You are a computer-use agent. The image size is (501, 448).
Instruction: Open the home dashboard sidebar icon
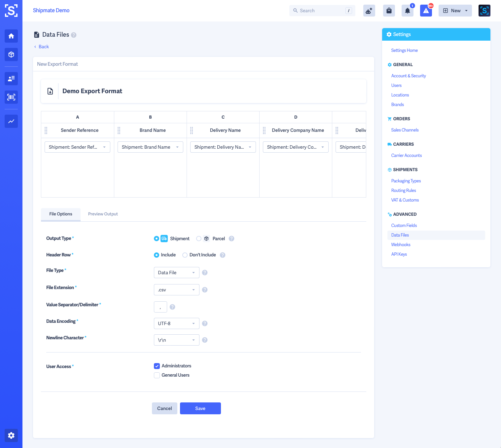click(11, 36)
